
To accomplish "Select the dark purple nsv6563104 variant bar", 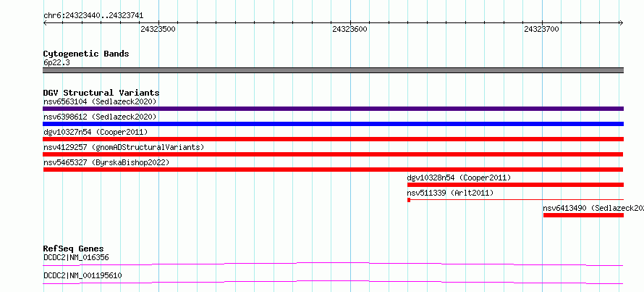I will pyautogui.click(x=333, y=109).
